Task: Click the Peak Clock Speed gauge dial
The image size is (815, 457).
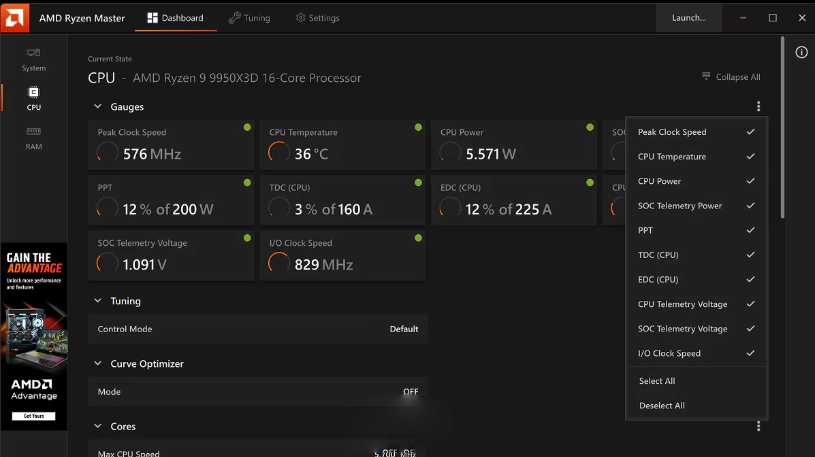Action: [x=107, y=152]
